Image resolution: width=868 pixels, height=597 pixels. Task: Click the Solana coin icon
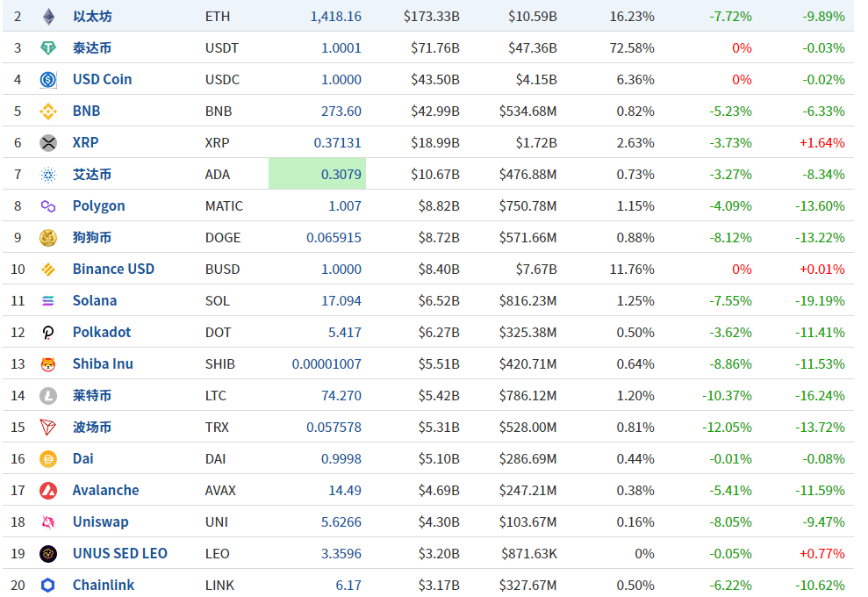point(48,300)
